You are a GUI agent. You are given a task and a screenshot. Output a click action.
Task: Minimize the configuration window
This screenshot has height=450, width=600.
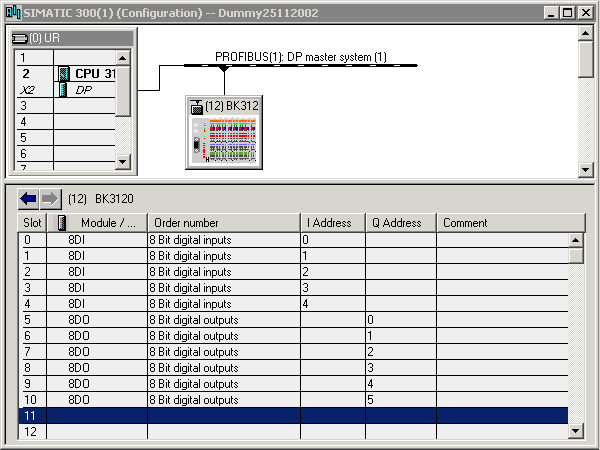(x=551, y=13)
